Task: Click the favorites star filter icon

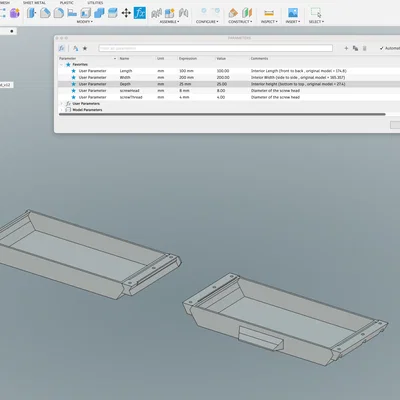Action: tap(85, 48)
